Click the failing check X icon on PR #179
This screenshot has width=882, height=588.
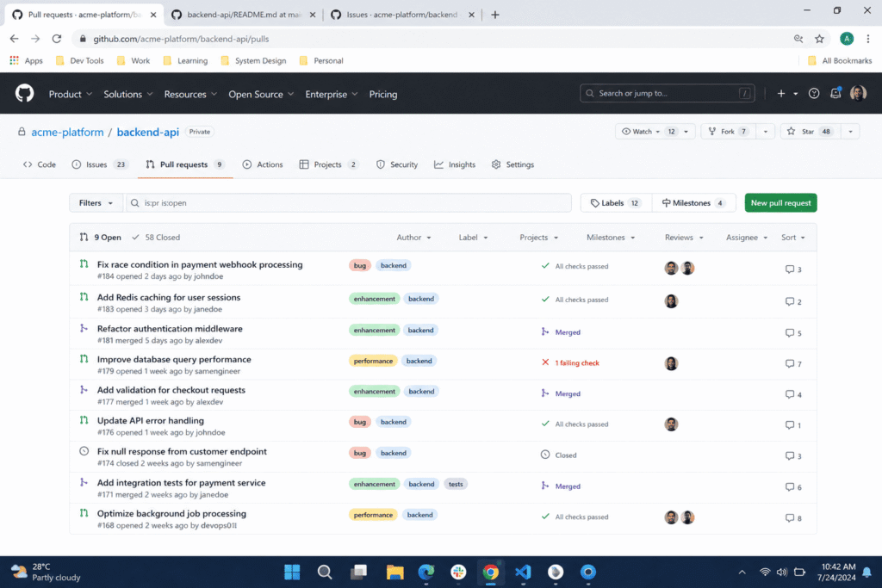tap(545, 362)
